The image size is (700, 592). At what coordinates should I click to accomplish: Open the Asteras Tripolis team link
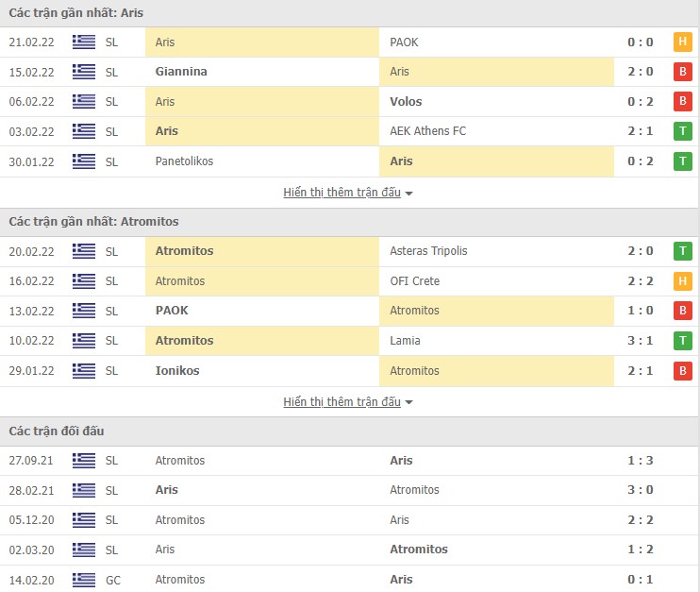[428, 251]
